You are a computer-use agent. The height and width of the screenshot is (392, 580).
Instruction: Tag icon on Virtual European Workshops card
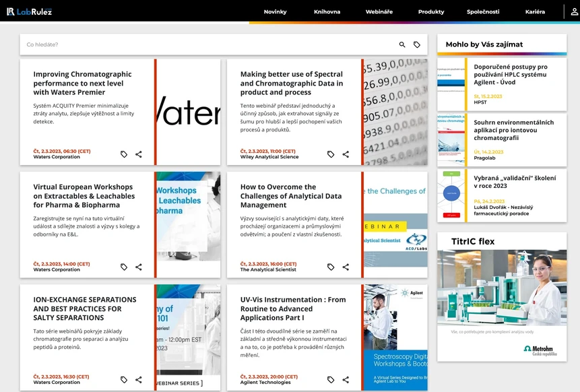(x=124, y=267)
